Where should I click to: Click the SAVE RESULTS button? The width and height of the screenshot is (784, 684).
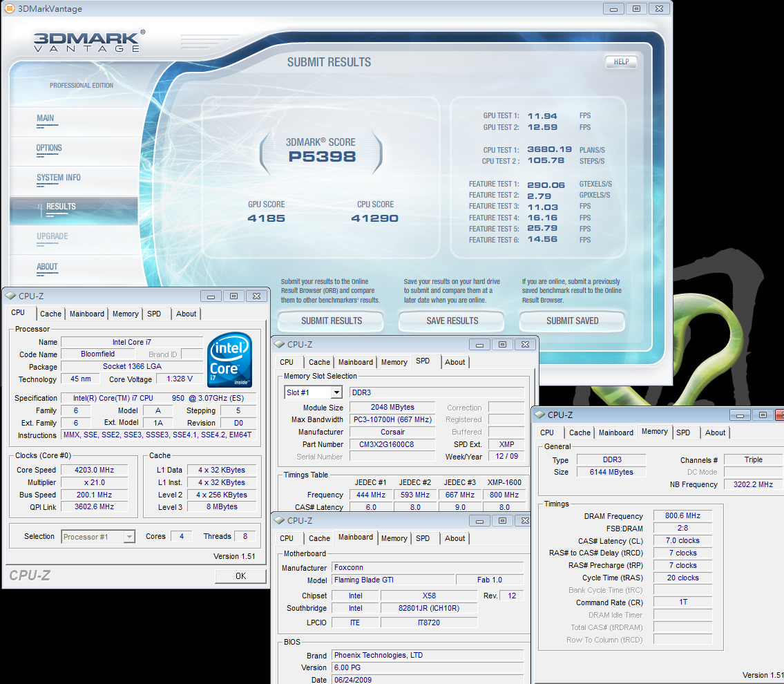(452, 321)
